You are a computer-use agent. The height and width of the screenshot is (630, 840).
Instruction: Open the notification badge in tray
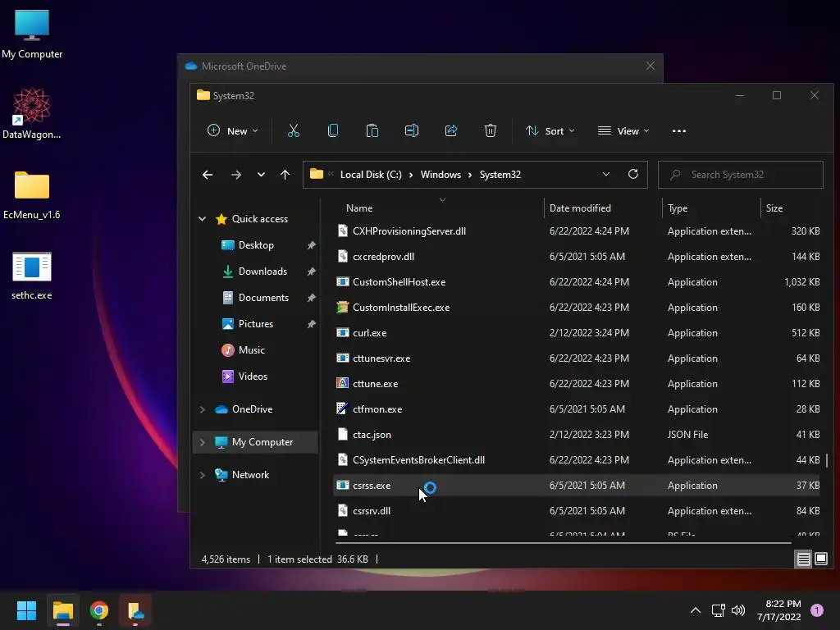[817, 610]
